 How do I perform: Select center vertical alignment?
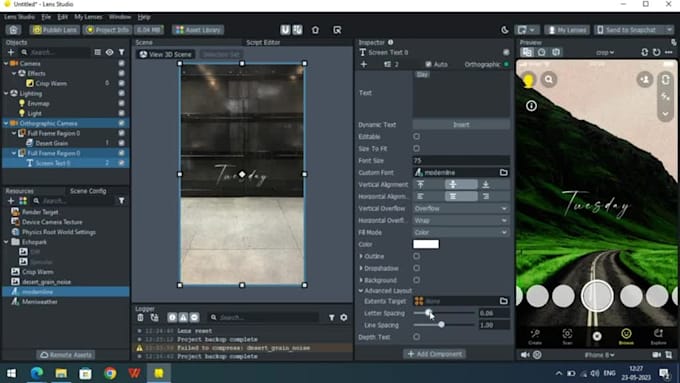pos(453,184)
